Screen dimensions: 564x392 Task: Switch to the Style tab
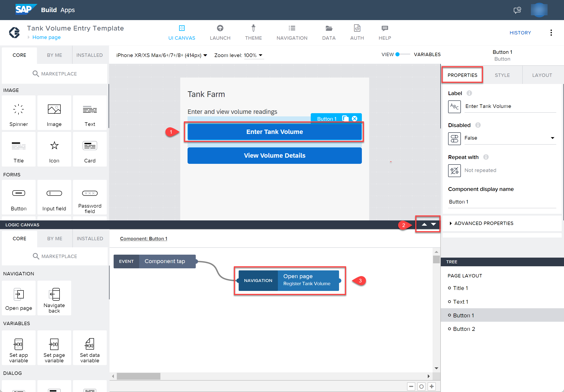pyautogui.click(x=502, y=75)
